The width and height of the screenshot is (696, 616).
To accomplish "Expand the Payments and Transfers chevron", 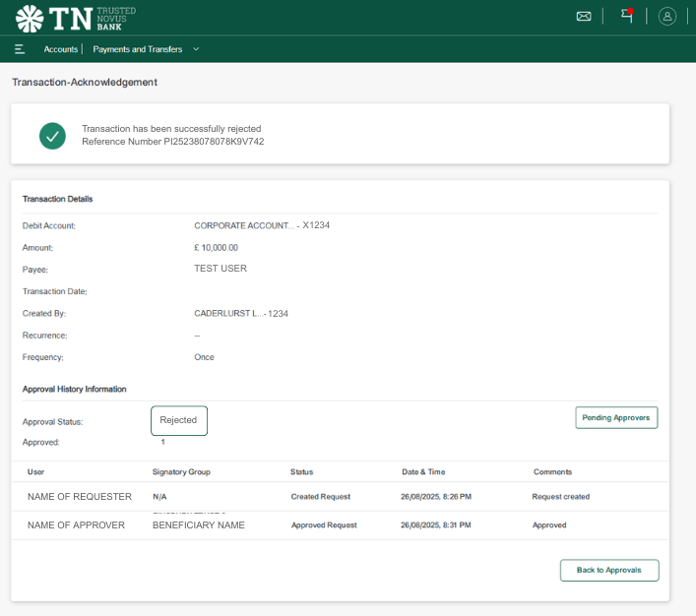I will coord(196,49).
